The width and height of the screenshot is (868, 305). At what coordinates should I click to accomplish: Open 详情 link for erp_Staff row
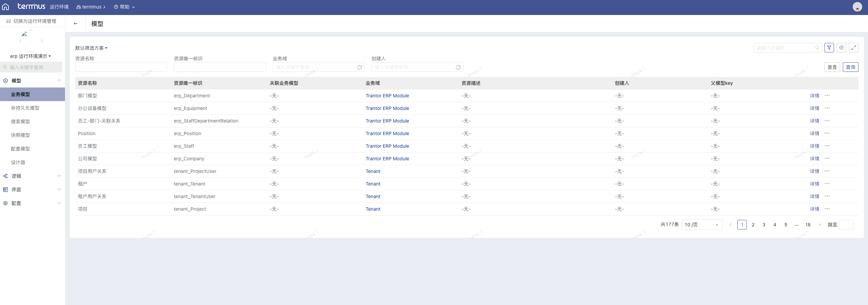[x=814, y=146]
